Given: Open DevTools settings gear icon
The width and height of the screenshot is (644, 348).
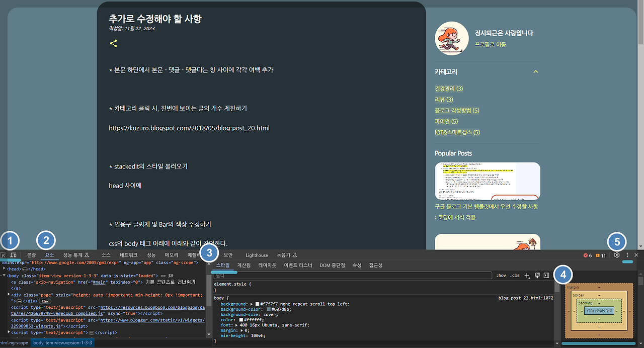Looking at the screenshot, I should [617, 255].
